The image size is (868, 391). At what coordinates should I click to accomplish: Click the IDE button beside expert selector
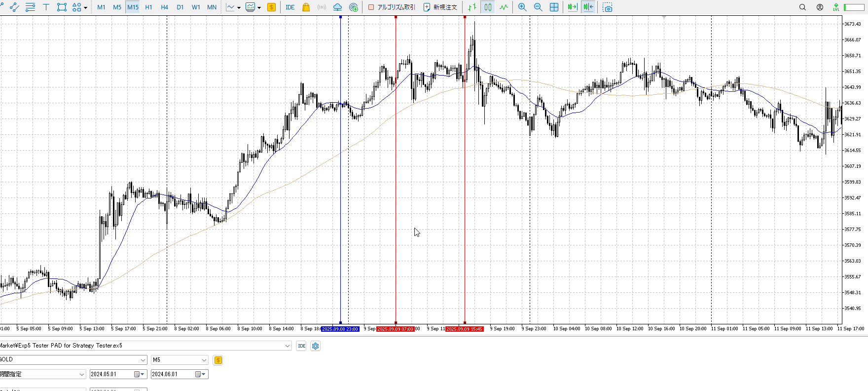click(301, 346)
